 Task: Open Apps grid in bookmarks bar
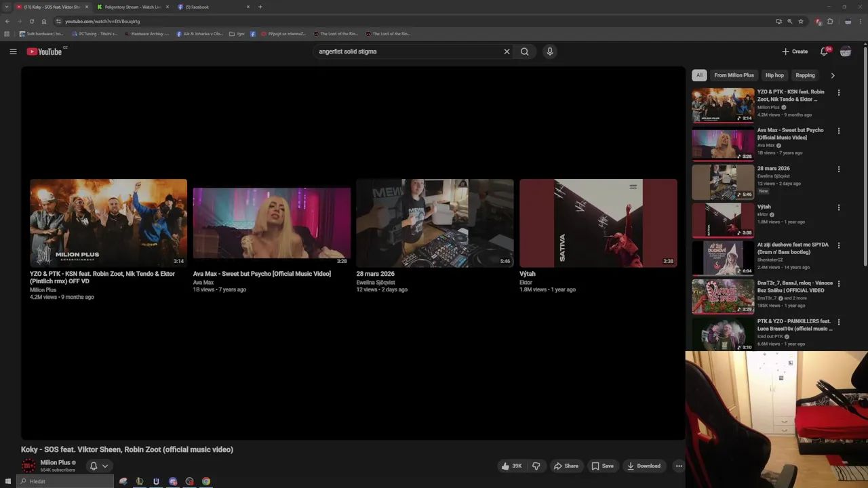coord(7,33)
